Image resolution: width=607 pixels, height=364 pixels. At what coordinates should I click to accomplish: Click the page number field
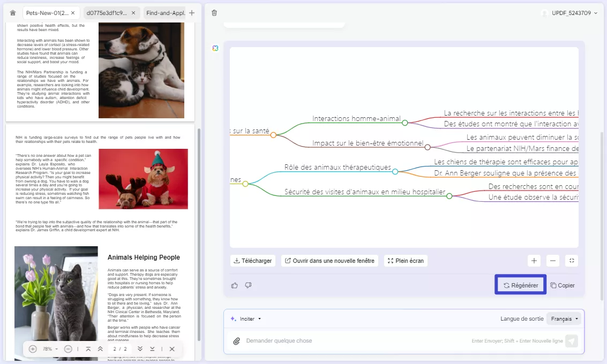120,349
